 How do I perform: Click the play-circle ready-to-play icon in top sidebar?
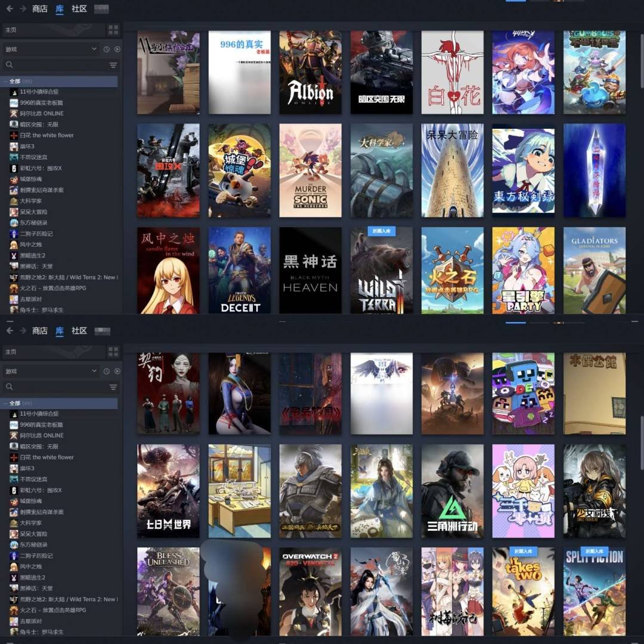pos(117,49)
